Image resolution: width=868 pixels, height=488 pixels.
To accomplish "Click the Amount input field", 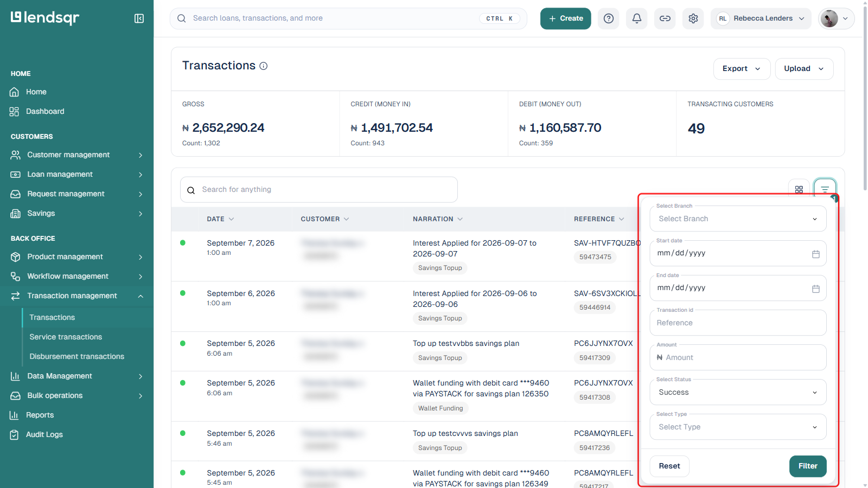I will pyautogui.click(x=738, y=357).
